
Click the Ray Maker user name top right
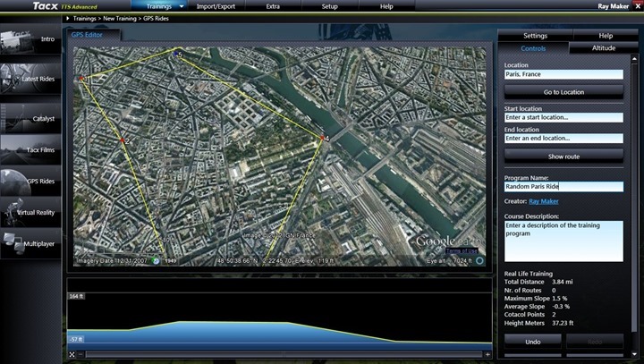tap(613, 6)
